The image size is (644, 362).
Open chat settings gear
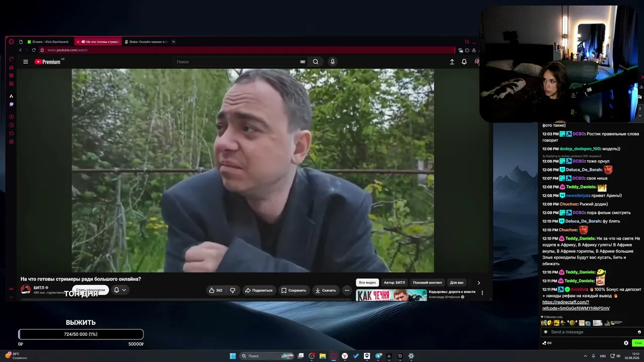pos(626,343)
